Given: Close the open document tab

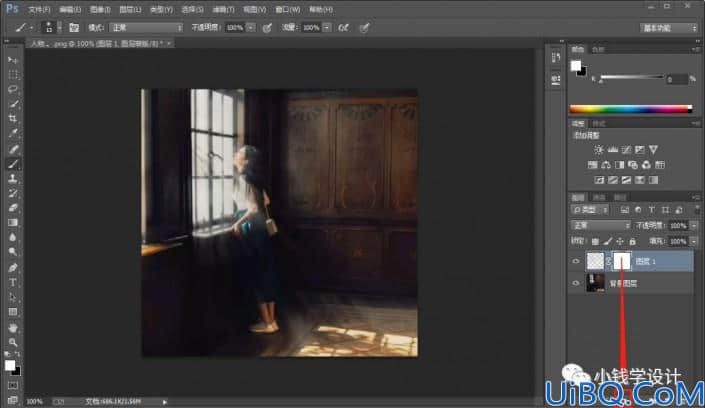Looking at the screenshot, I should [x=169, y=44].
